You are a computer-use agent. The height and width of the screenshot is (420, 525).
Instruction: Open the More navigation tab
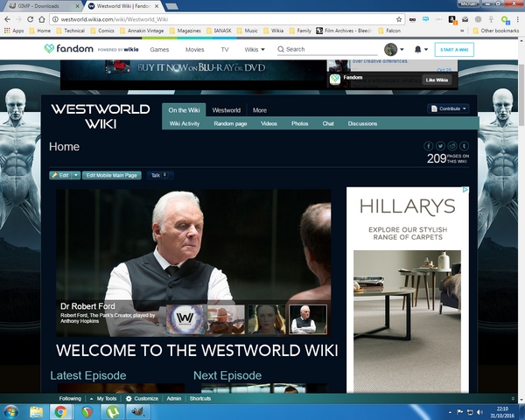260,110
